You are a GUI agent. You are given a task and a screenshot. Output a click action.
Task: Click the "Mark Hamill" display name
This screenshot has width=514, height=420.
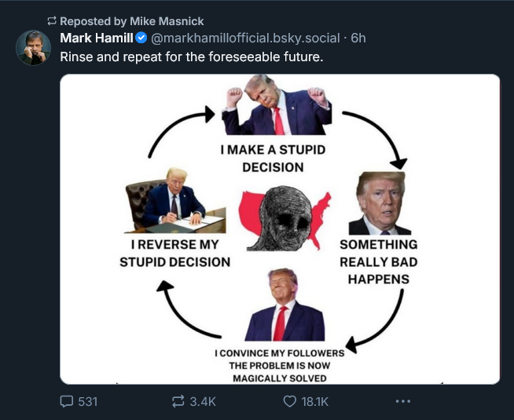click(96, 38)
